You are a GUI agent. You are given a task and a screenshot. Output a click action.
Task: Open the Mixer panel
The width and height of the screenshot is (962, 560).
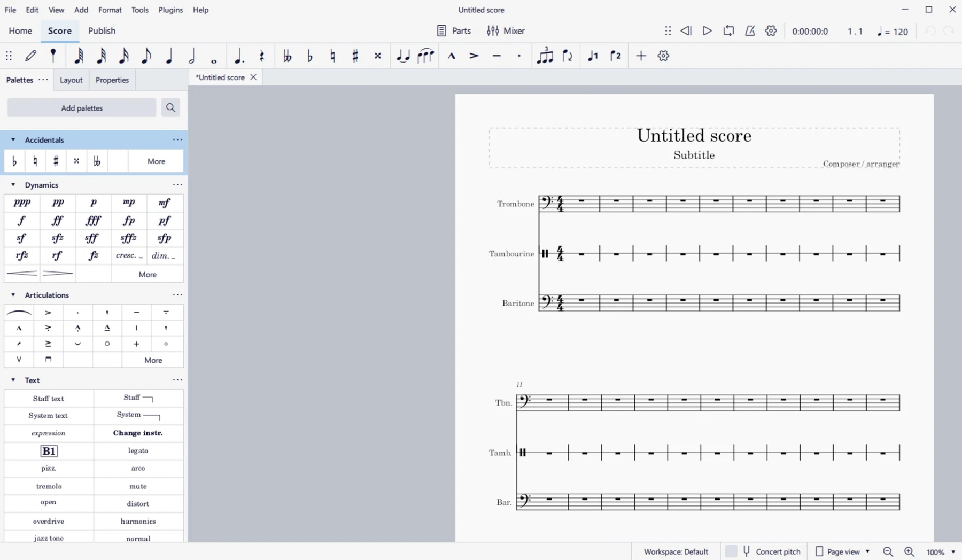pyautogui.click(x=506, y=31)
